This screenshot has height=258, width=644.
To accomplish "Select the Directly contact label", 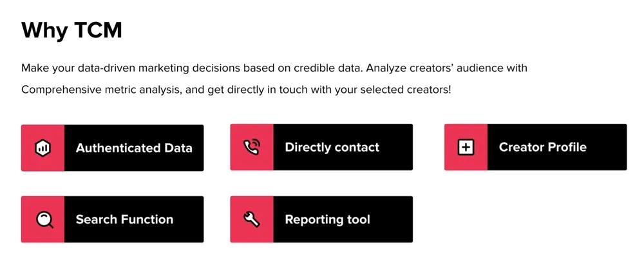I will (x=332, y=147).
